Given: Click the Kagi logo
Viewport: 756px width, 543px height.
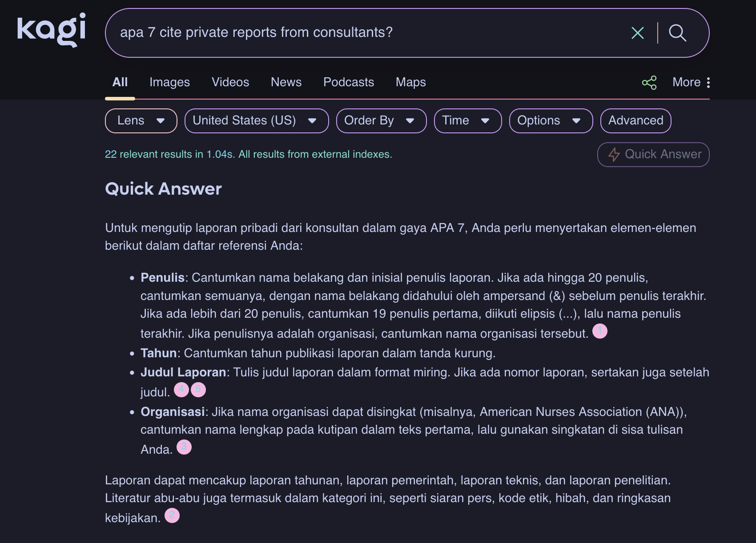Looking at the screenshot, I should click(51, 30).
